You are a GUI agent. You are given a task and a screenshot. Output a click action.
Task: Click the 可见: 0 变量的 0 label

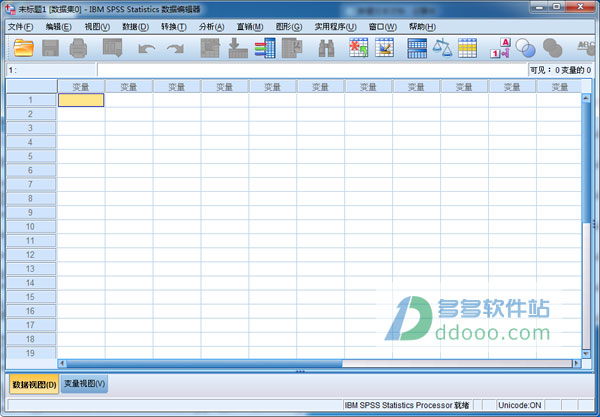[x=561, y=70]
